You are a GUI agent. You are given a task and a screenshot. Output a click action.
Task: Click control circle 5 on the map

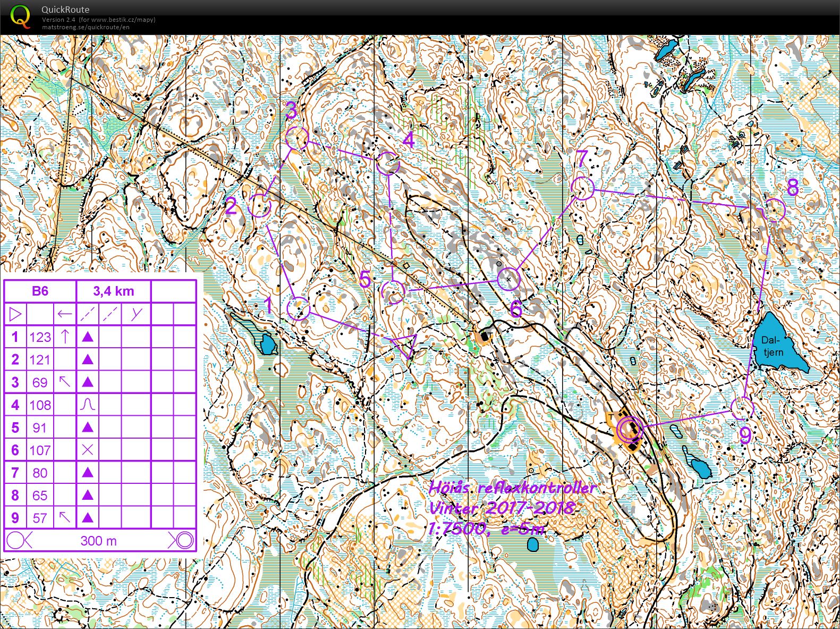point(393,292)
